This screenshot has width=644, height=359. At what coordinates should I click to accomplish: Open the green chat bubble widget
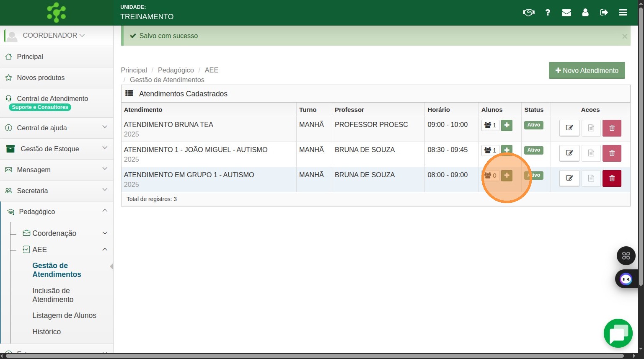618,333
